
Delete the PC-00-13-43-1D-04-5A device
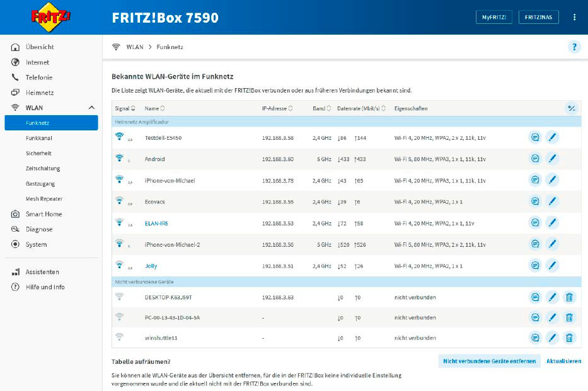(569, 317)
